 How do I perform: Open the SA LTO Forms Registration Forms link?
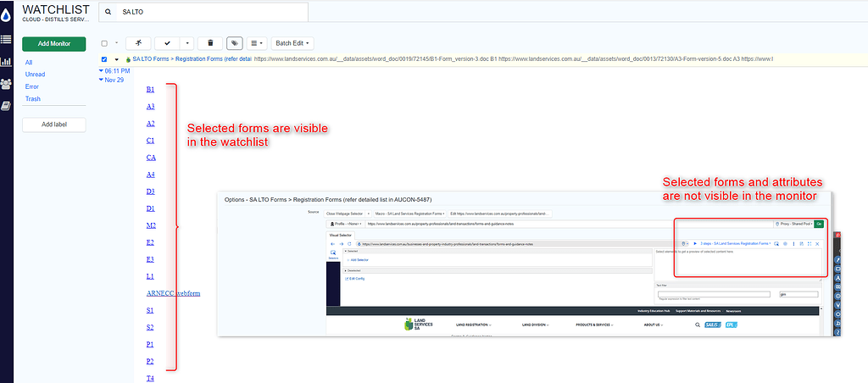(x=192, y=58)
